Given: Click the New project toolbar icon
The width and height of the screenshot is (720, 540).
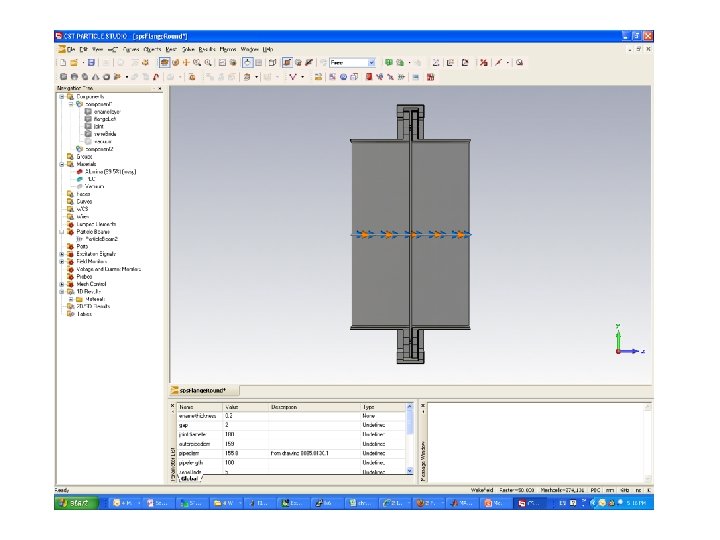Looking at the screenshot, I should (x=62, y=62).
